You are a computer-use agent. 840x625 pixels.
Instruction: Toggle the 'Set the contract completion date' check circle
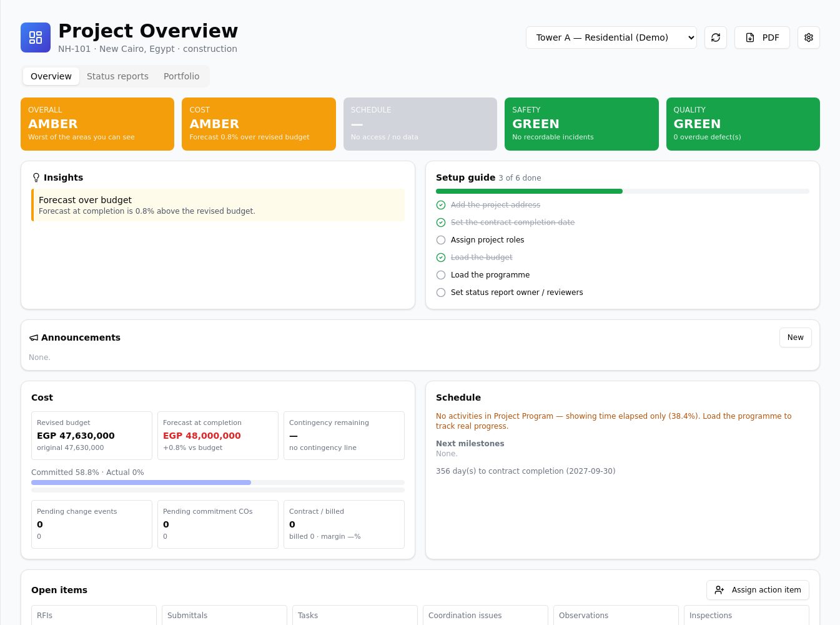pyautogui.click(x=441, y=222)
